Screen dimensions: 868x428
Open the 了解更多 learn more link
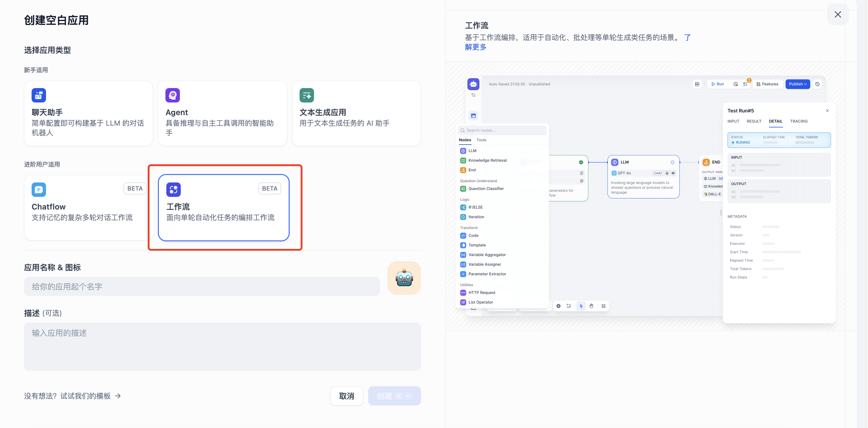click(x=476, y=47)
